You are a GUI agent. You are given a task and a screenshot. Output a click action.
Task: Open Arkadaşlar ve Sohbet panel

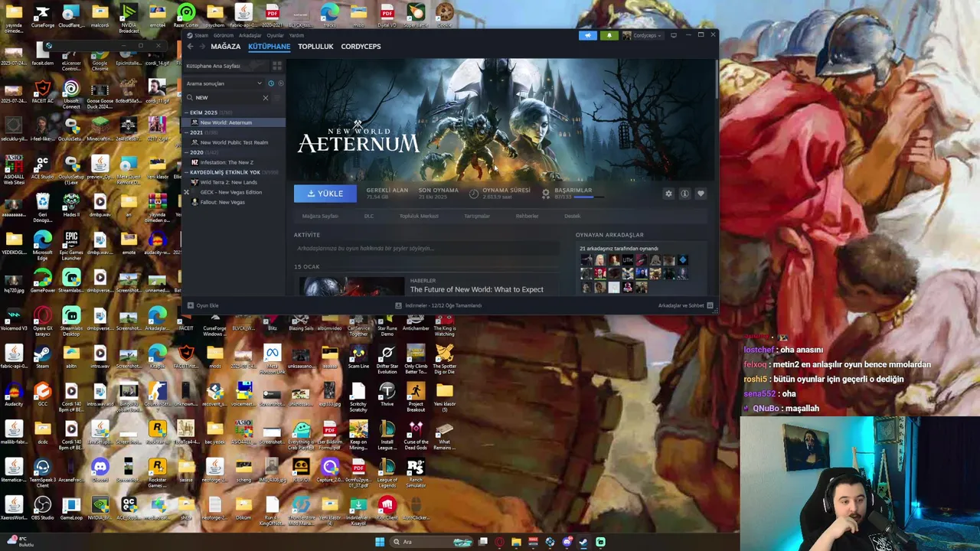tap(685, 305)
